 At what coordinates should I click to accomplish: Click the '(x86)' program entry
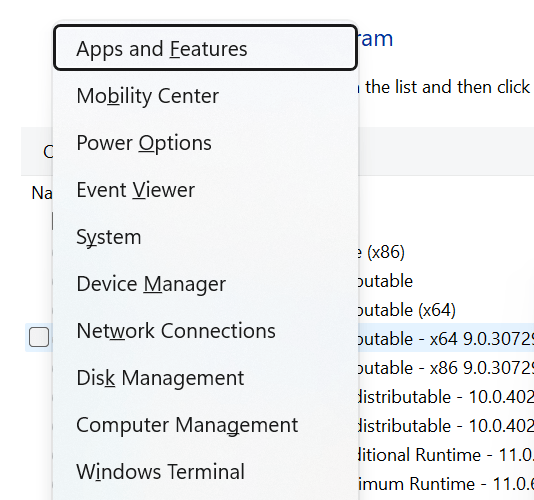tap(381, 252)
